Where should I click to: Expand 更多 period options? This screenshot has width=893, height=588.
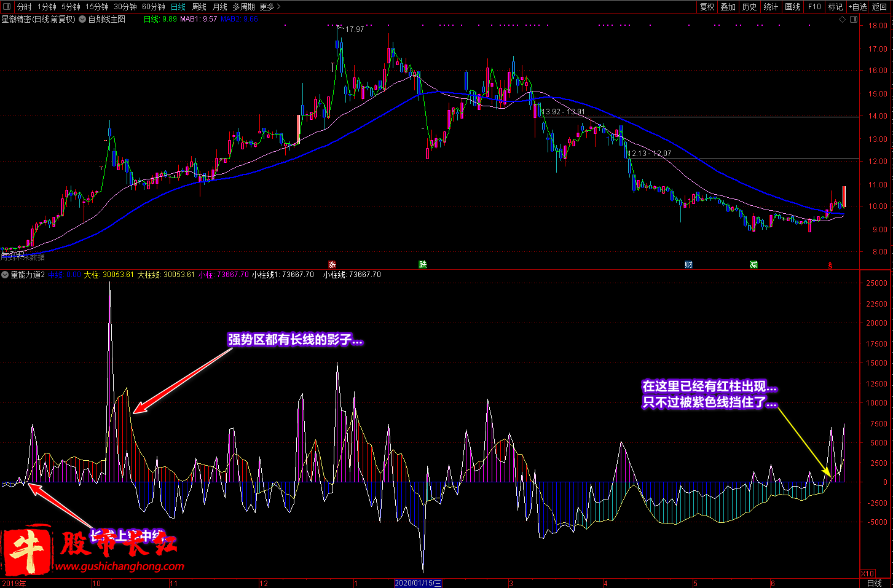[x=270, y=7]
